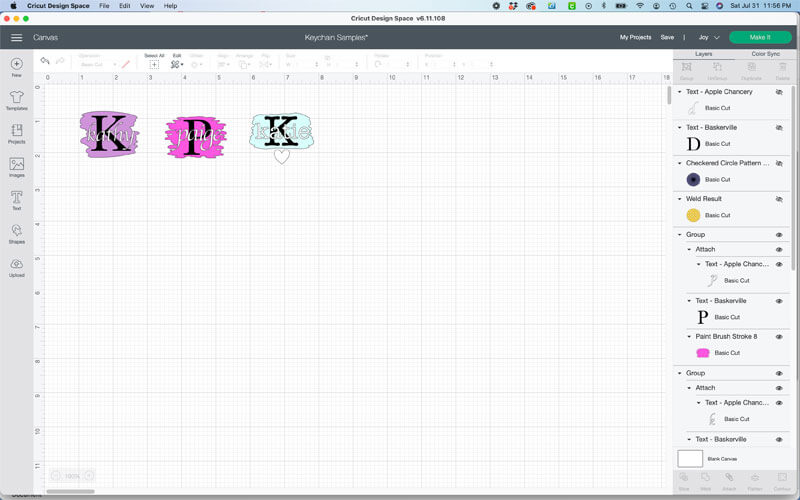The width and height of the screenshot is (800, 500).
Task: Select the kathy keychain design on canvas
Action: 109,134
